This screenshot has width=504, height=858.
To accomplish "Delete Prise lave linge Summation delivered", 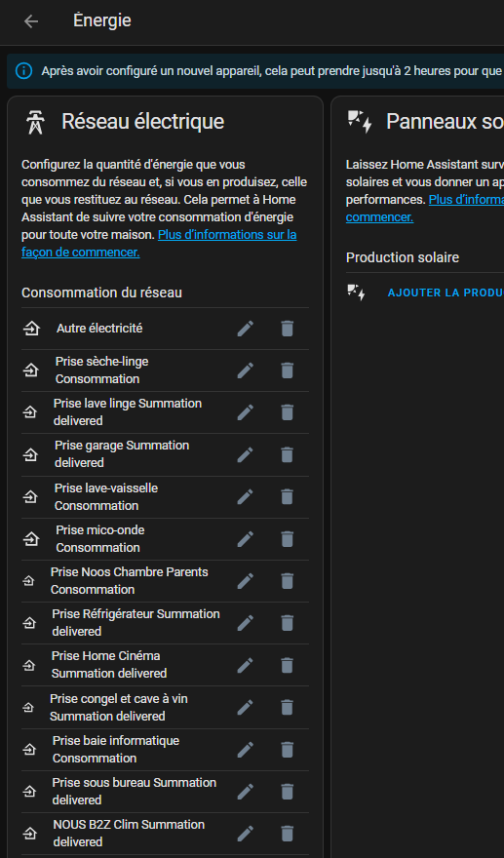I will 288,412.
